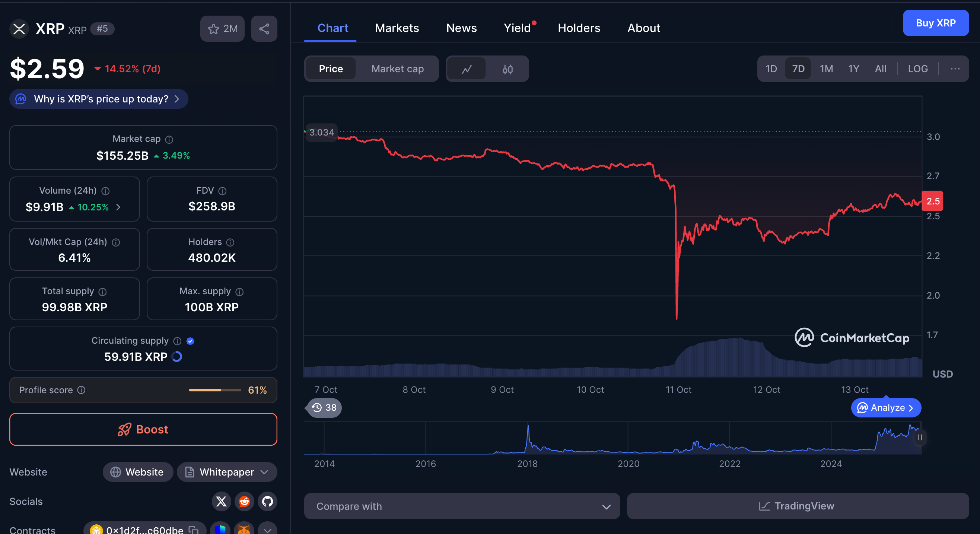Open XRP's Reddit community

(x=244, y=502)
